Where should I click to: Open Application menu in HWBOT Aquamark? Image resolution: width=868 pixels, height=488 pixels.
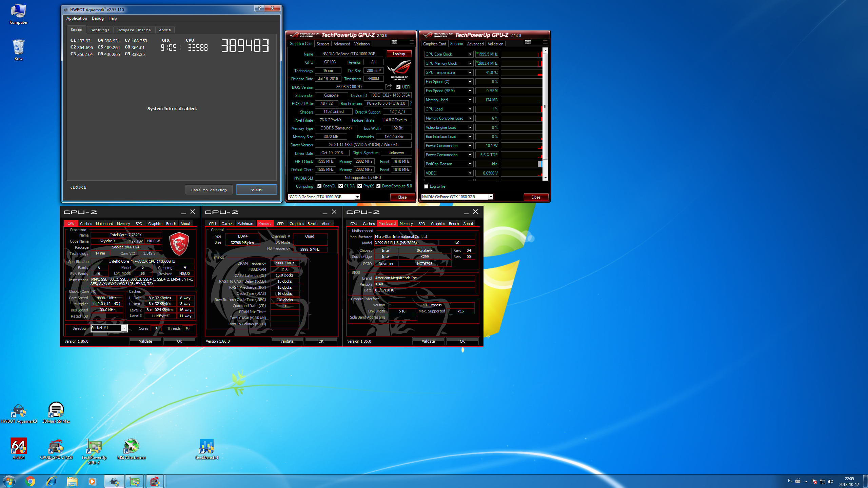tap(77, 18)
